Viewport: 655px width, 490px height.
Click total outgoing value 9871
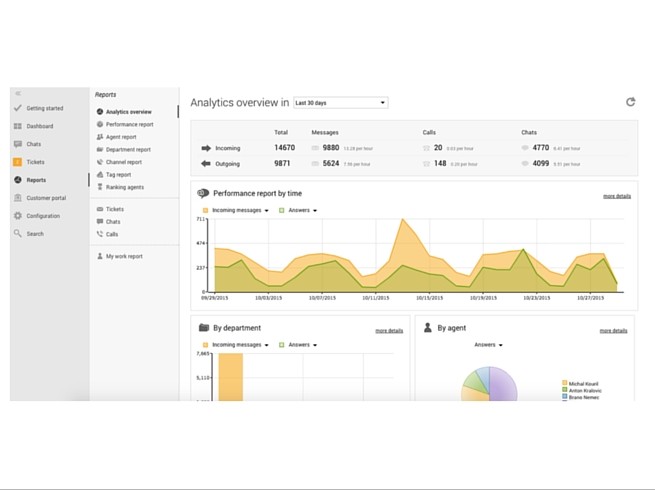[x=282, y=163]
